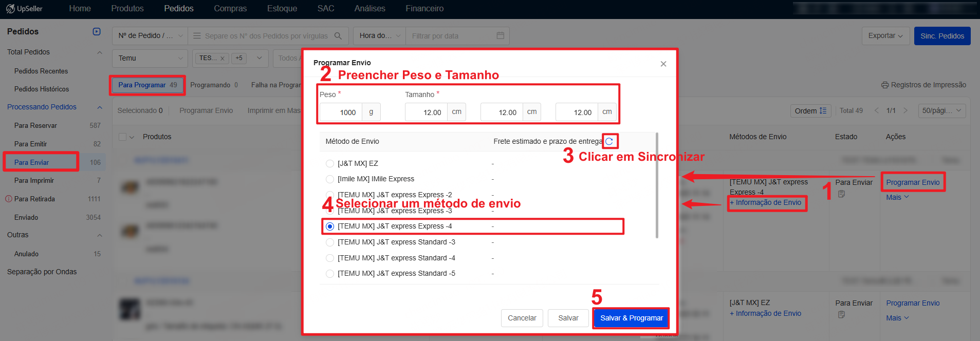The image size is (980, 341).
Task: Collapse the Total Pedidos section
Action: coord(100,52)
